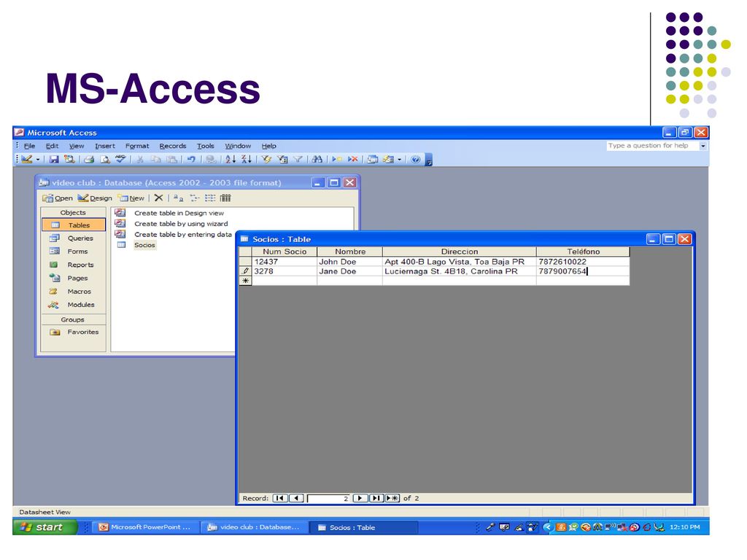Switch to Large Icons view in database window

[x=178, y=198]
